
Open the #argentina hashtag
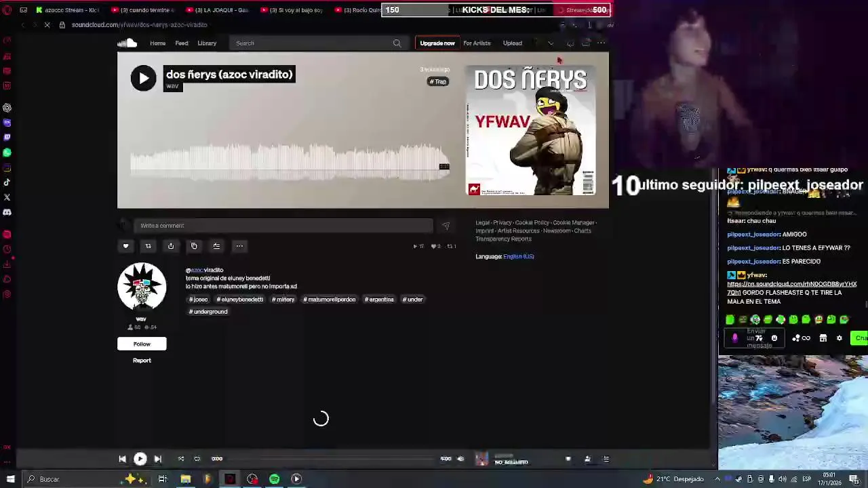coord(379,300)
